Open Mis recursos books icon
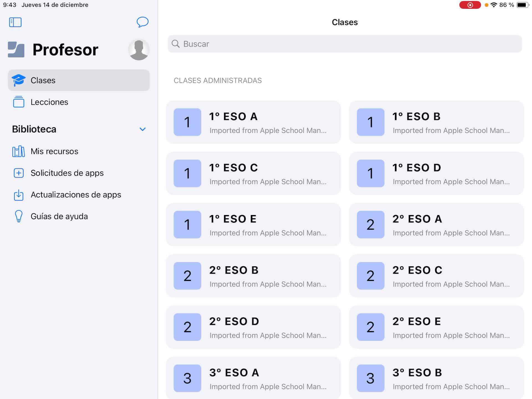The height and width of the screenshot is (399, 532). pos(19,151)
